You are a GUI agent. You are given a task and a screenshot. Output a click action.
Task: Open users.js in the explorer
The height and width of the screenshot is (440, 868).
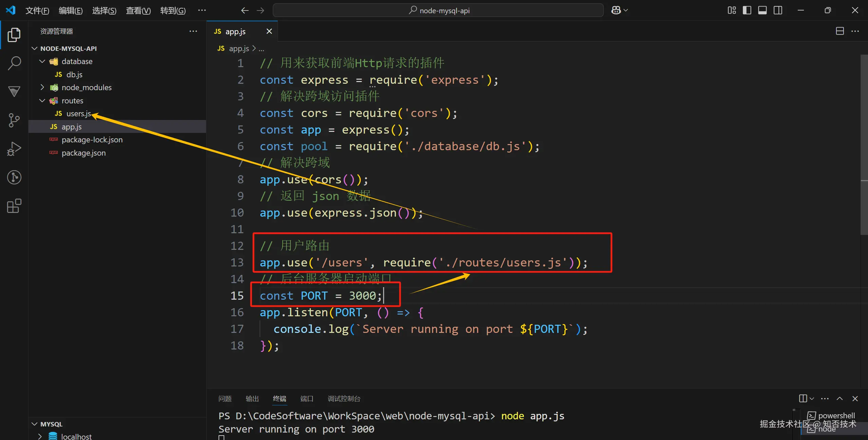point(78,114)
